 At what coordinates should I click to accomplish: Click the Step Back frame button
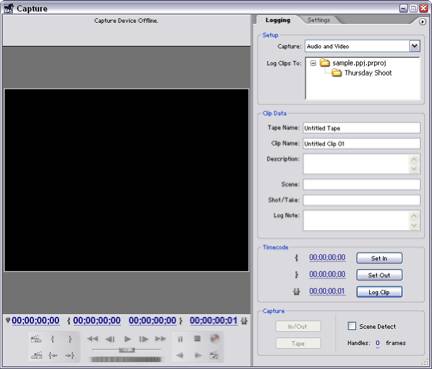[110, 339]
